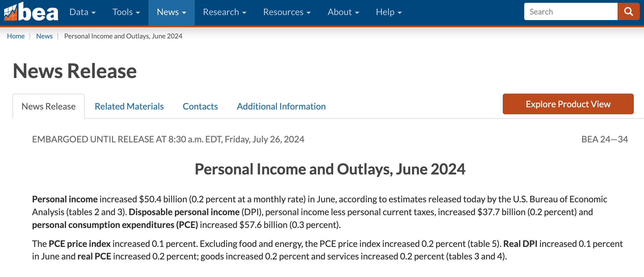Click inside the Search input field
This screenshot has width=644, height=277.
coord(570,12)
